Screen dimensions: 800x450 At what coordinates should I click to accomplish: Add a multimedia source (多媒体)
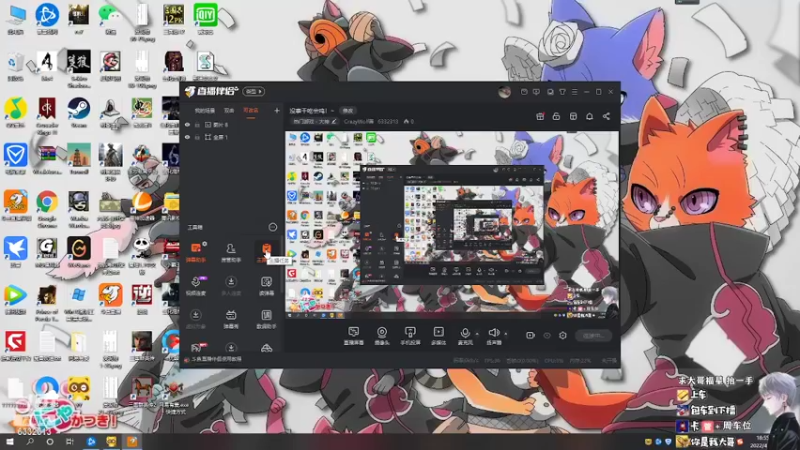pyautogui.click(x=438, y=336)
